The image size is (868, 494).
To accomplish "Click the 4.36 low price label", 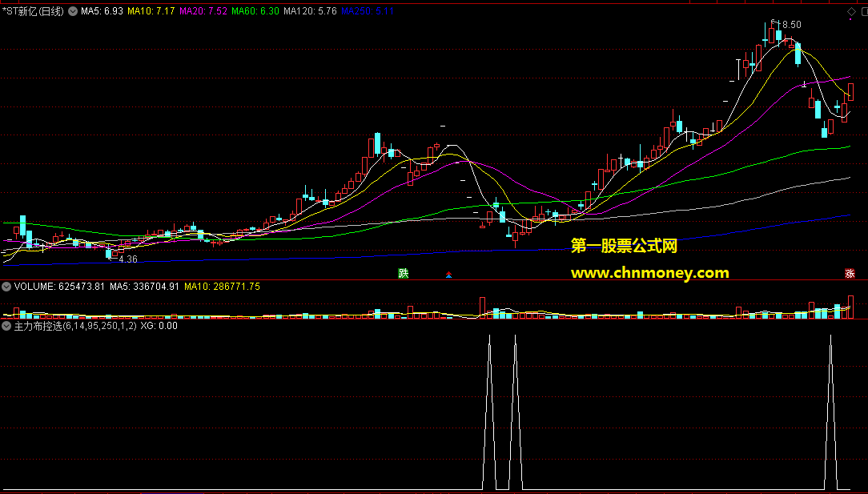I will pyautogui.click(x=128, y=259).
